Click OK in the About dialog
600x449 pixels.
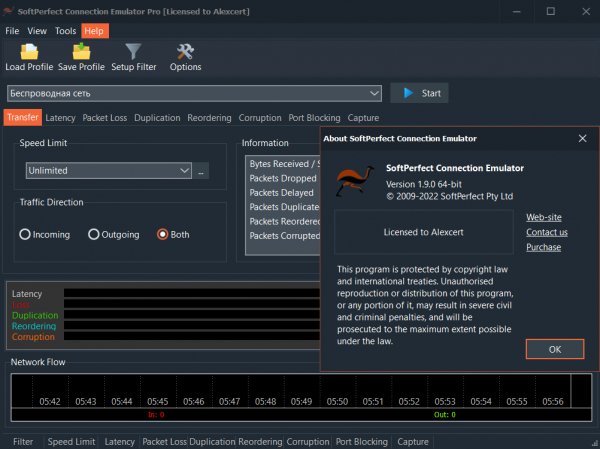[x=555, y=349]
